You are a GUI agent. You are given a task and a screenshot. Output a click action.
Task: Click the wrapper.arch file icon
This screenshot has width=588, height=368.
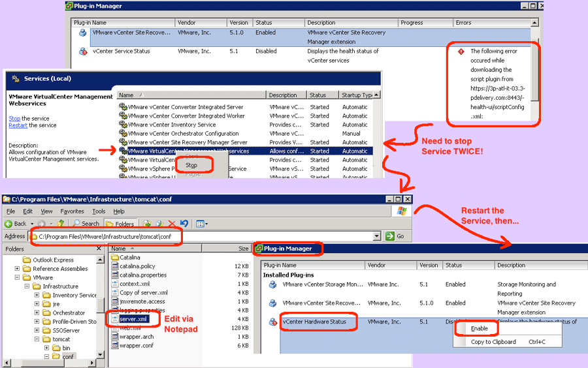click(x=115, y=337)
